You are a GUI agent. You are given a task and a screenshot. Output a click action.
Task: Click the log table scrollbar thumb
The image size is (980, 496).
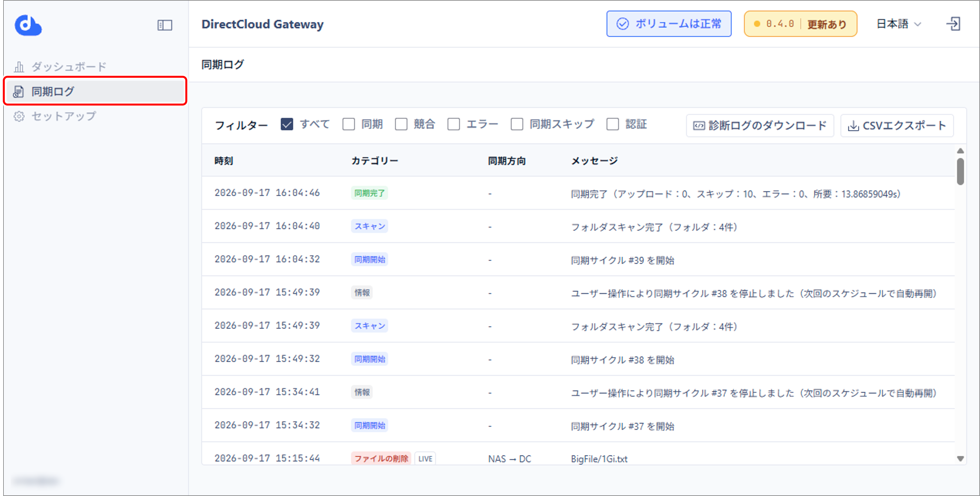click(x=960, y=172)
